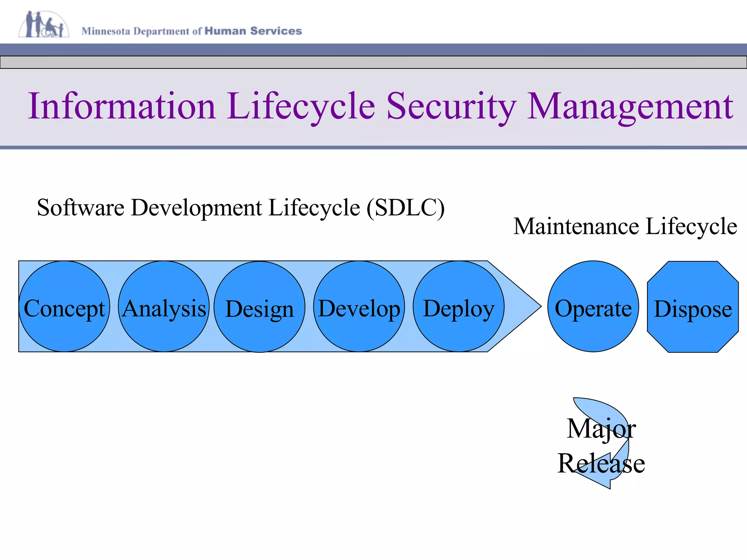Screen dimensions: 747x560
Task: Click the thin blue line below title
Action: point(373,148)
